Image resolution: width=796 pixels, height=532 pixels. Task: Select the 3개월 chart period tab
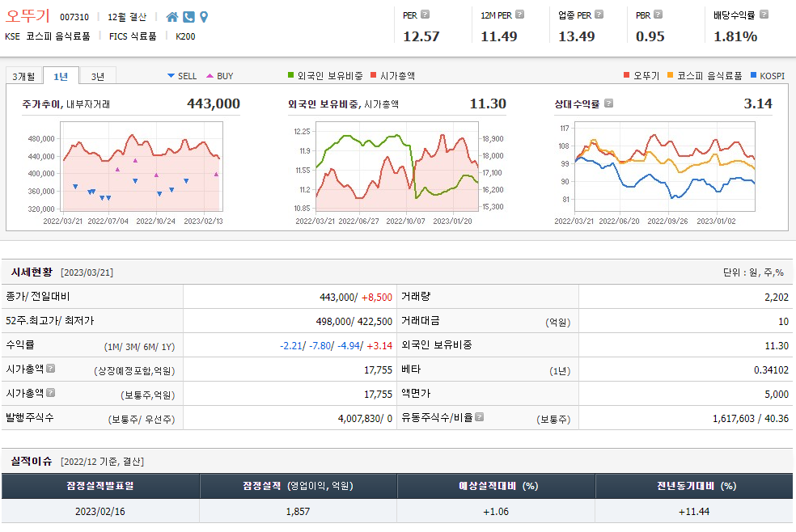click(23, 76)
